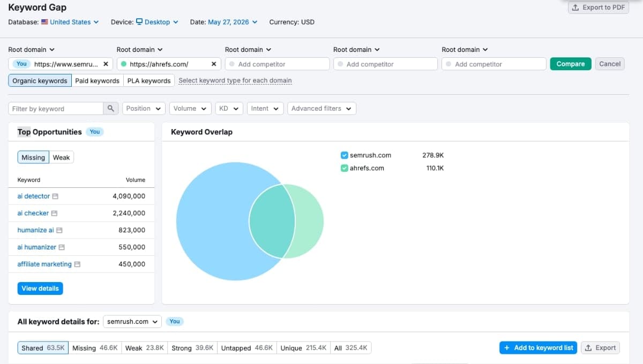Open the Position filter dropdown
Image resolution: width=643 pixels, height=364 pixels.
pos(144,109)
